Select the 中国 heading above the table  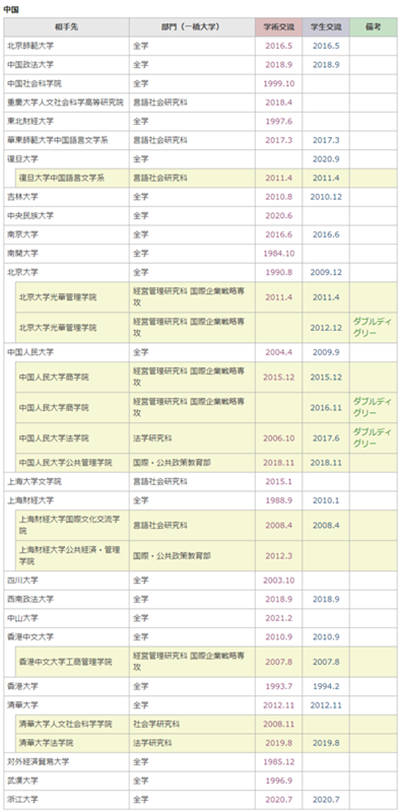pos(10,9)
